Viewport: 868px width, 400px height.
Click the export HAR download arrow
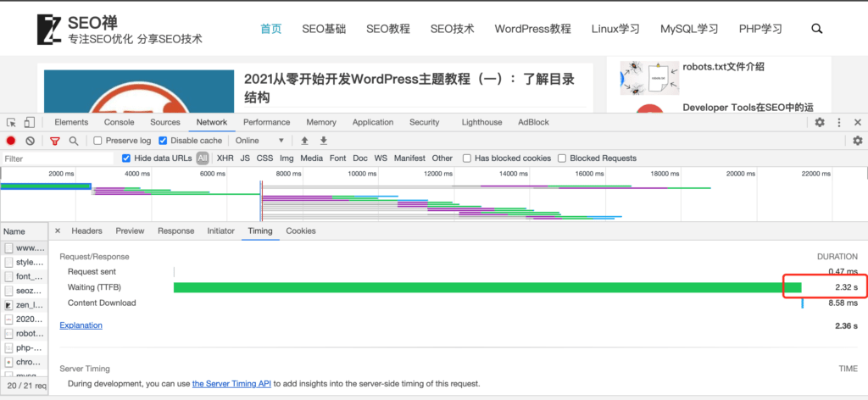[x=323, y=141]
